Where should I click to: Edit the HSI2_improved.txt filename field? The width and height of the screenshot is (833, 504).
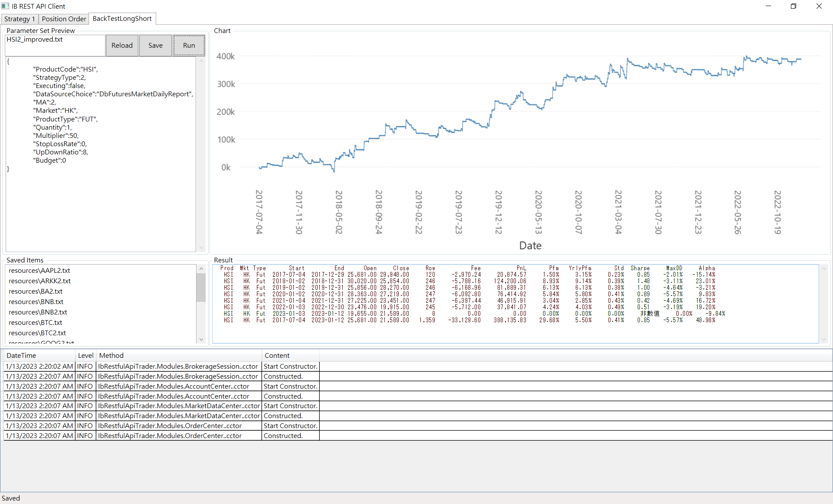click(55, 46)
